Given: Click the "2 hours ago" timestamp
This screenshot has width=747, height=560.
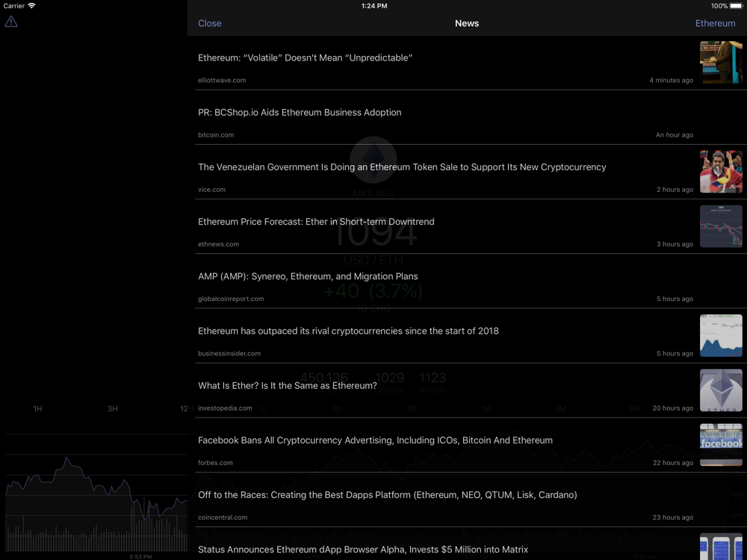Looking at the screenshot, I should (675, 190).
